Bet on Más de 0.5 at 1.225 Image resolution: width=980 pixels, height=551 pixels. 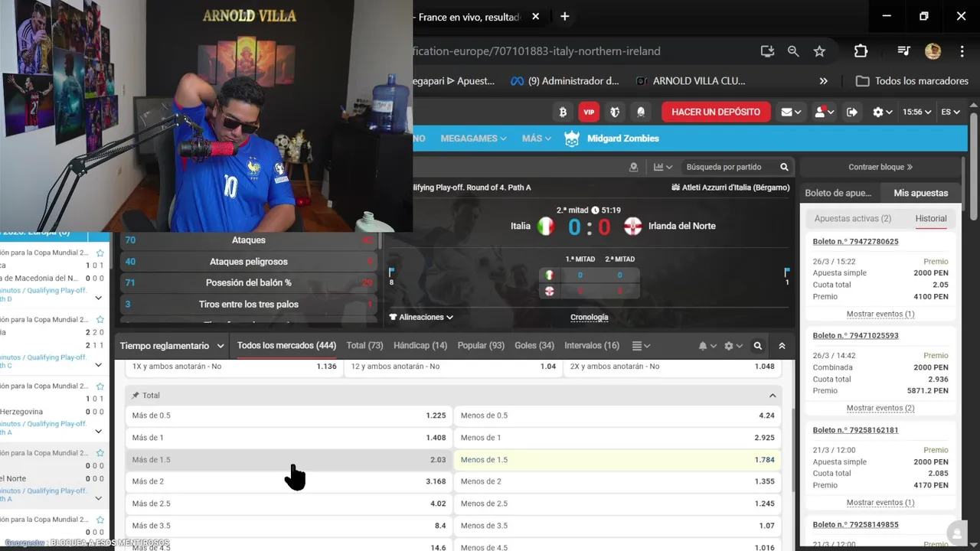(289, 416)
